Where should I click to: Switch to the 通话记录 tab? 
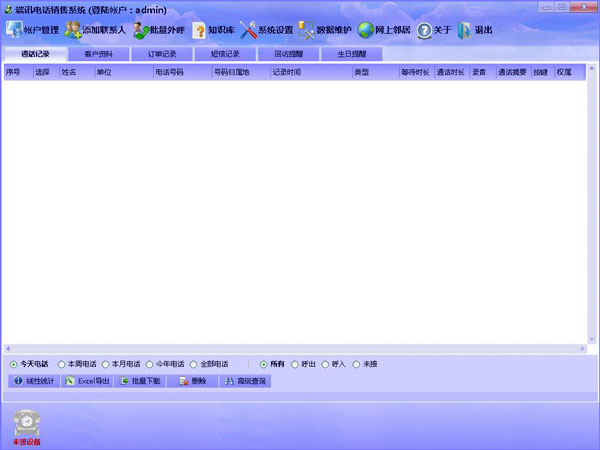click(x=35, y=54)
